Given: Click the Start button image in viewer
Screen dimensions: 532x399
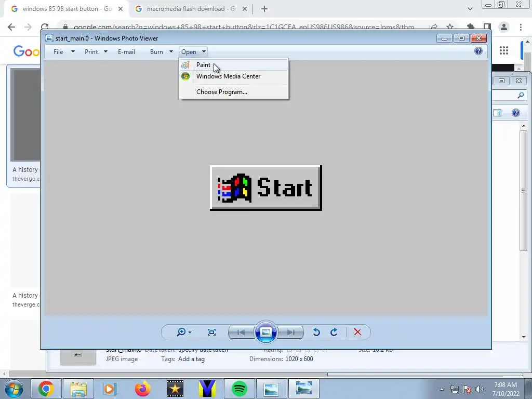Looking at the screenshot, I should (x=265, y=188).
